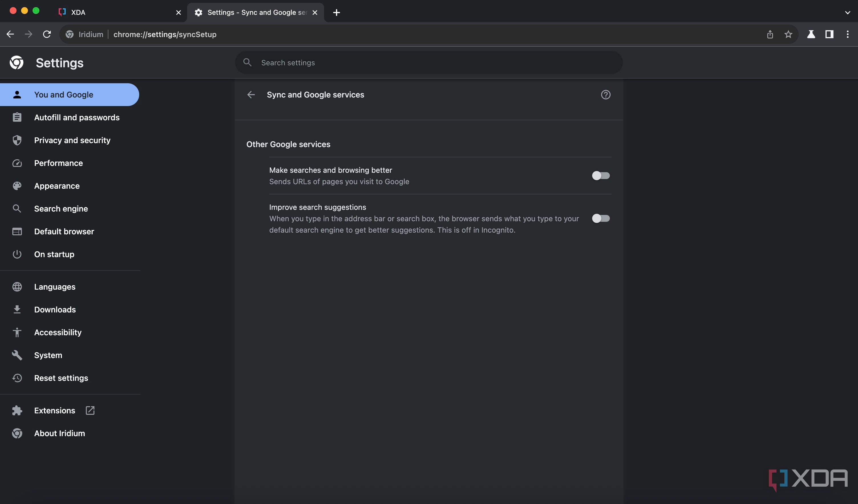This screenshot has height=504, width=858.
Task: Open Extensions in a new tab
Action: (x=70, y=410)
